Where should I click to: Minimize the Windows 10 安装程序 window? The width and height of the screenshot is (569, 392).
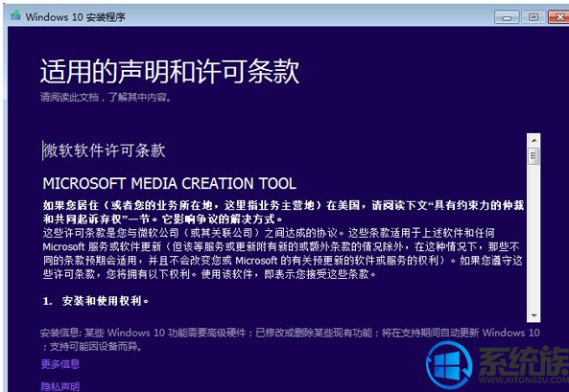pos(507,17)
